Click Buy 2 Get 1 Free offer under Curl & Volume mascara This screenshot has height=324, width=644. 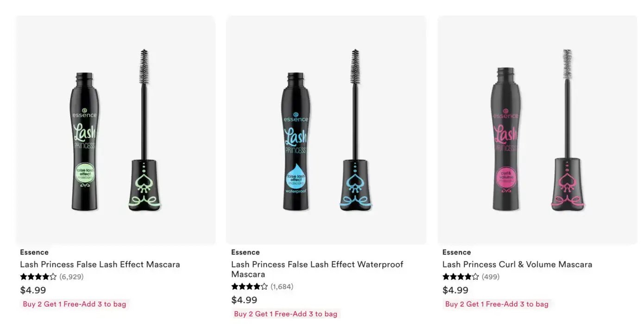click(x=497, y=304)
